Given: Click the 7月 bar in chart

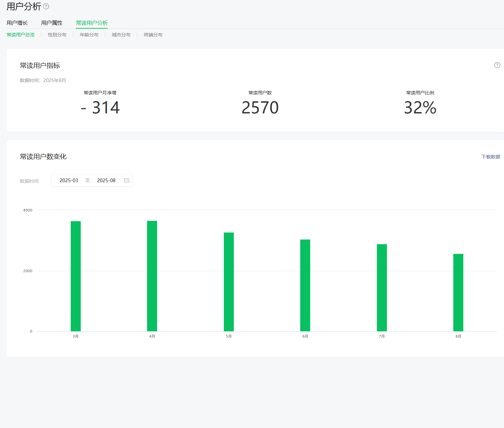Looking at the screenshot, I should (x=382, y=288).
